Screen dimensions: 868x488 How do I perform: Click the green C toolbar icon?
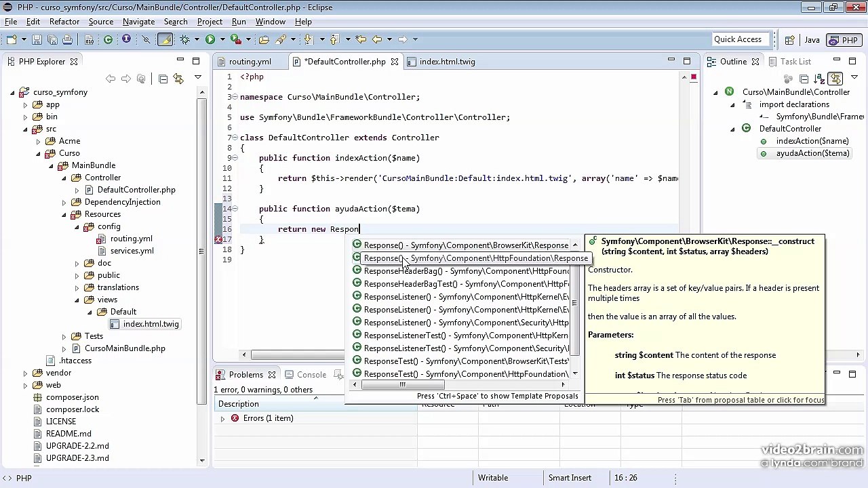[108, 40]
